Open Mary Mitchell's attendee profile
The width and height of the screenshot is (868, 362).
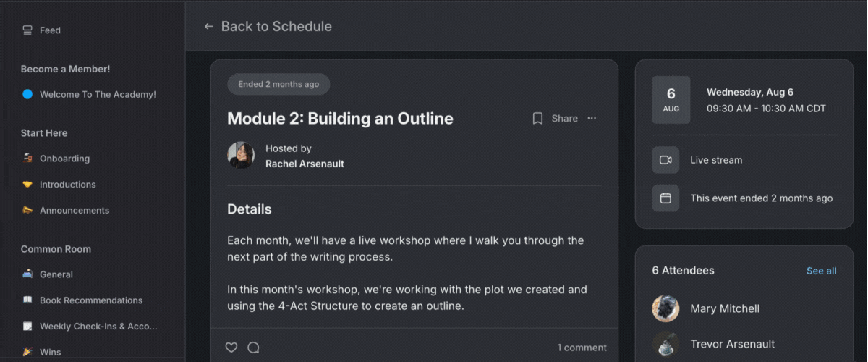coord(724,308)
